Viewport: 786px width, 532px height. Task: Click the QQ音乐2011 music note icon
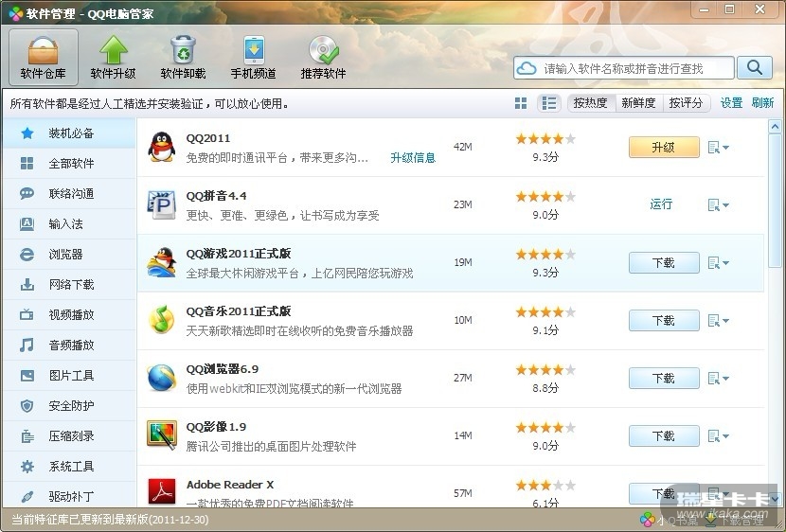161,320
